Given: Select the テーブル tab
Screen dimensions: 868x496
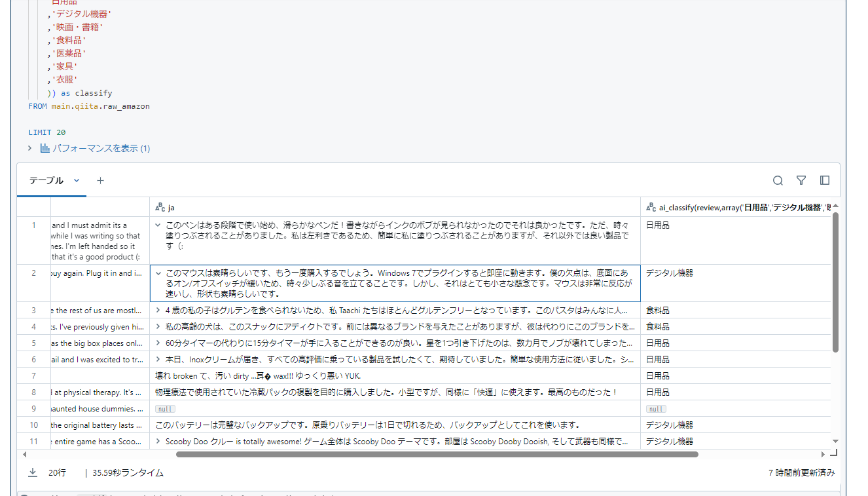Looking at the screenshot, I should [x=46, y=180].
